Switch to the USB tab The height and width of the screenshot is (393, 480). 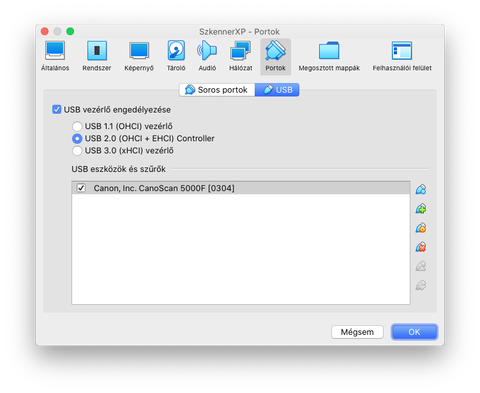click(x=277, y=90)
